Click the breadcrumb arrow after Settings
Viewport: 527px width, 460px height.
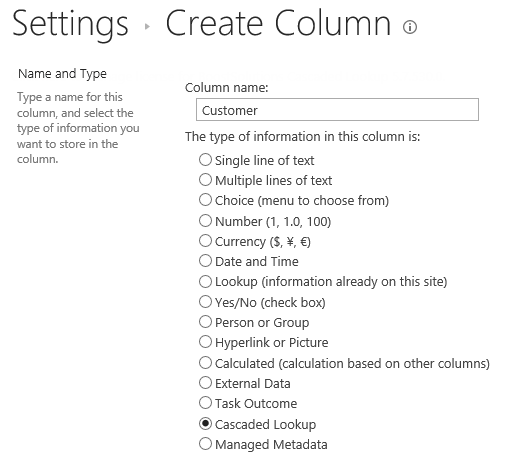pos(147,26)
